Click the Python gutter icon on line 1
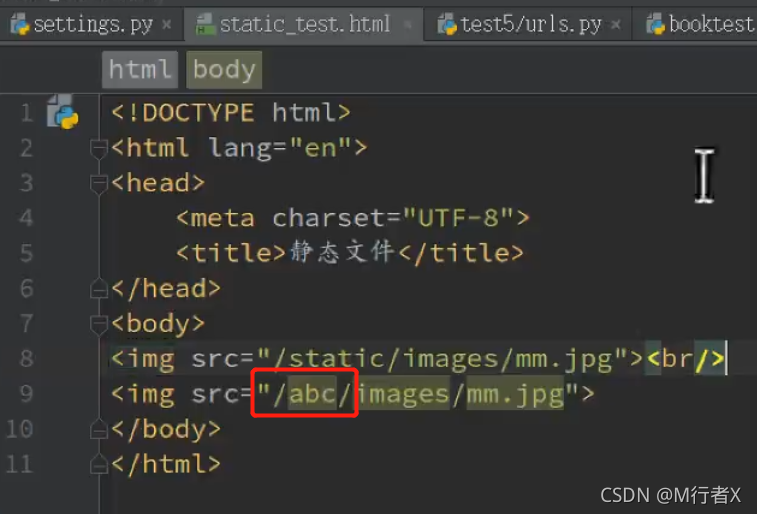 63,112
